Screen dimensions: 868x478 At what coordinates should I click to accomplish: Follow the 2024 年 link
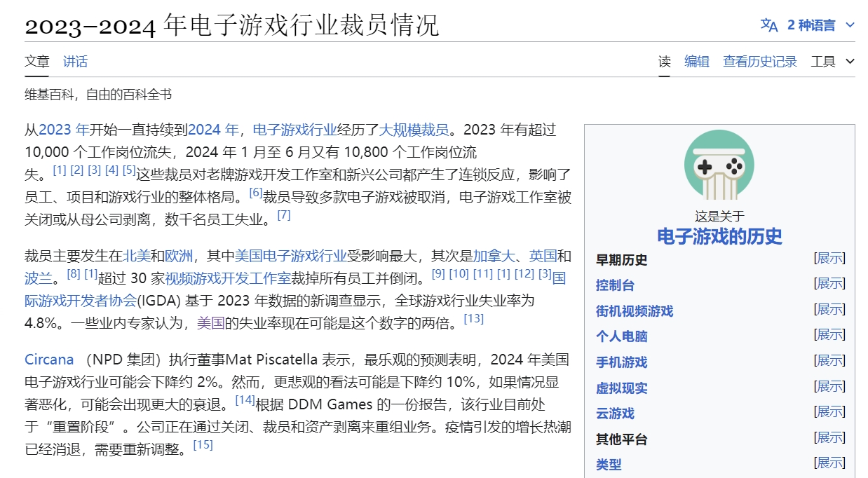tap(213, 129)
